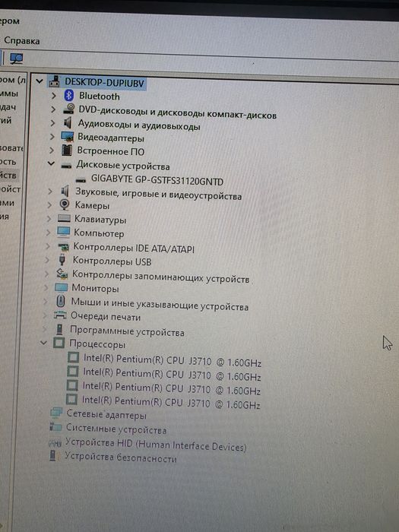Viewport: 399px width, 532px height.
Task: Click the Процессоры chip icon
Action: [x=59, y=343]
